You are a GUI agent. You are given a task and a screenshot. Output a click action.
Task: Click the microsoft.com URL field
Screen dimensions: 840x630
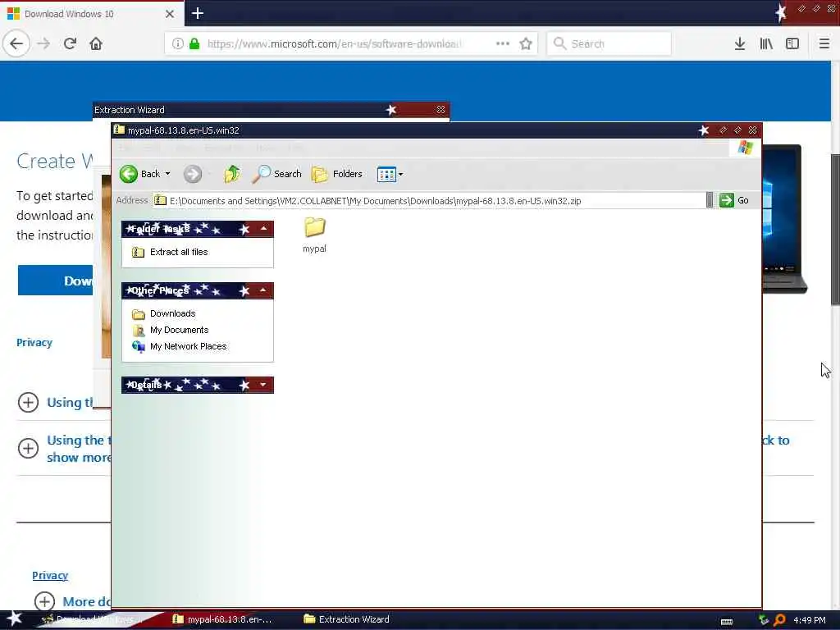pos(334,44)
